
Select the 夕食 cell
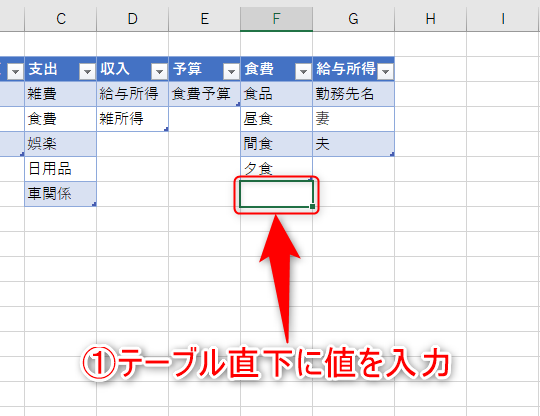tap(277, 169)
